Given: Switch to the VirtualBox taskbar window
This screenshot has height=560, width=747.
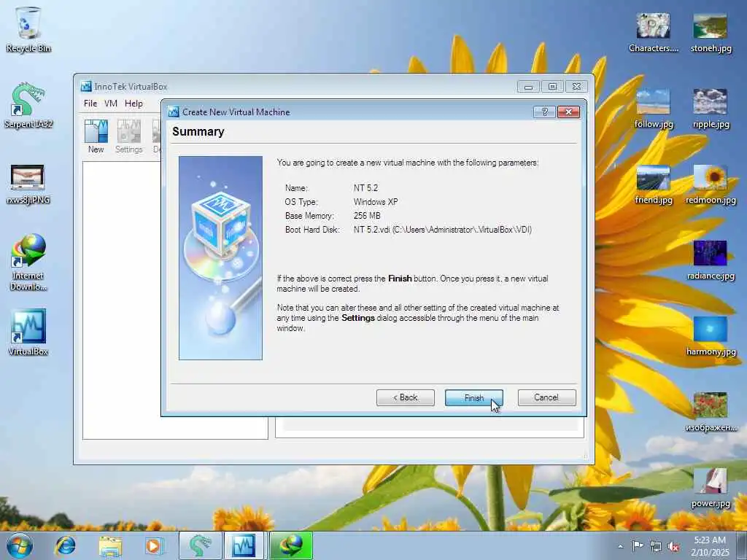Looking at the screenshot, I should pos(244,545).
